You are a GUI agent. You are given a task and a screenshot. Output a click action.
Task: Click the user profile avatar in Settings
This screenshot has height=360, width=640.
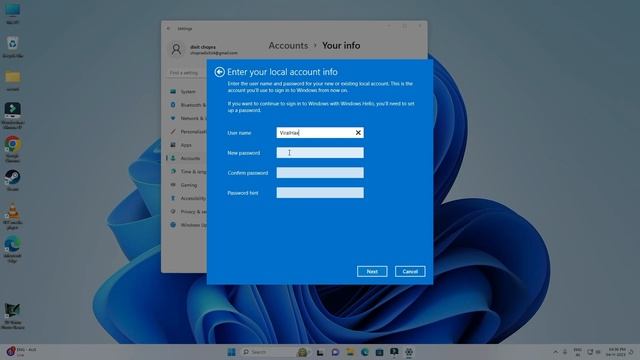(x=176, y=49)
